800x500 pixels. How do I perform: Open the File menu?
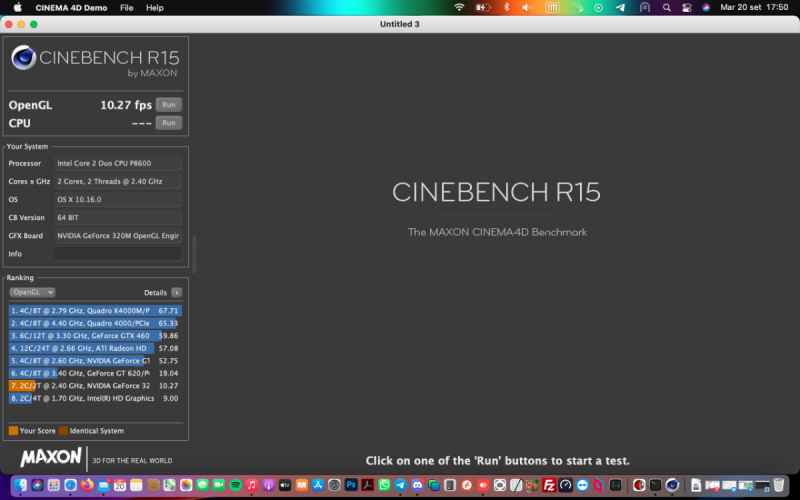coord(127,8)
